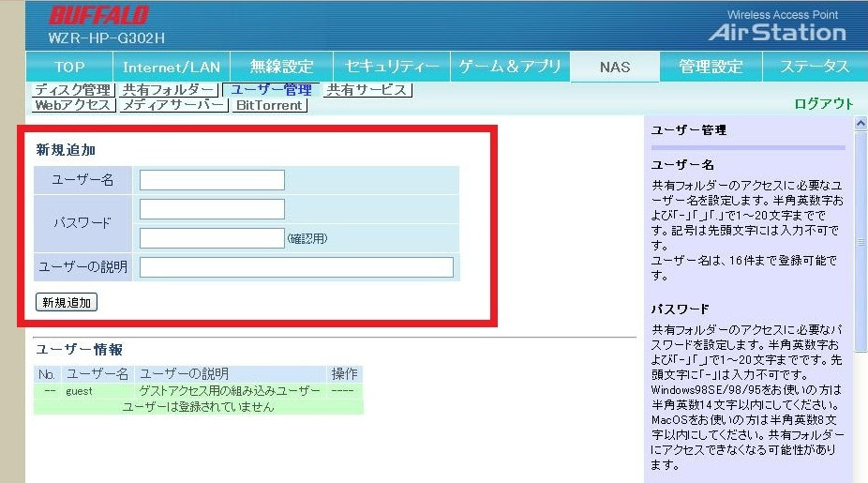Go to 共有サービス submenu
Viewport: 868px width, 483px height.
(367, 90)
